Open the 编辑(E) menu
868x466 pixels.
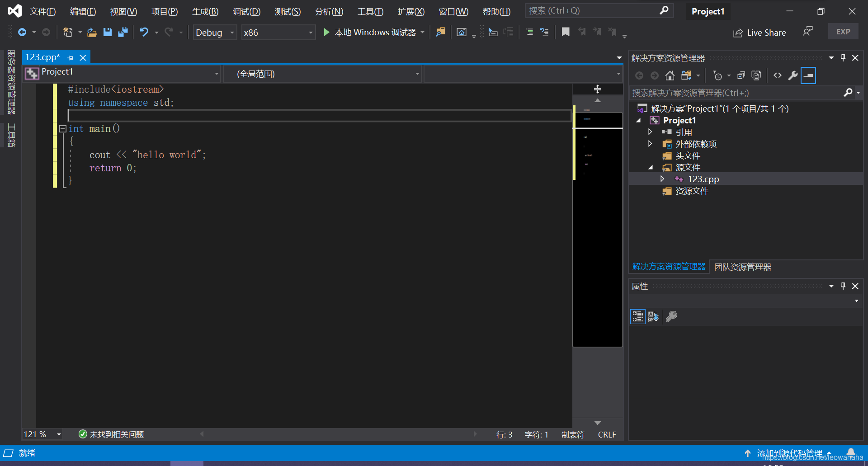click(x=83, y=12)
